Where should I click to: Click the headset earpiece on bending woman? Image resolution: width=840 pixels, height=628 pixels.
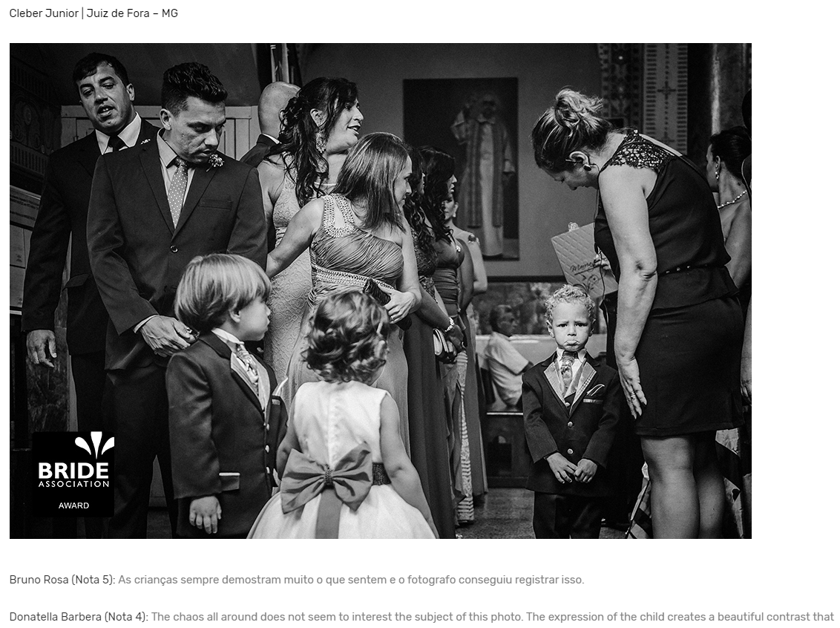[579, 161]
